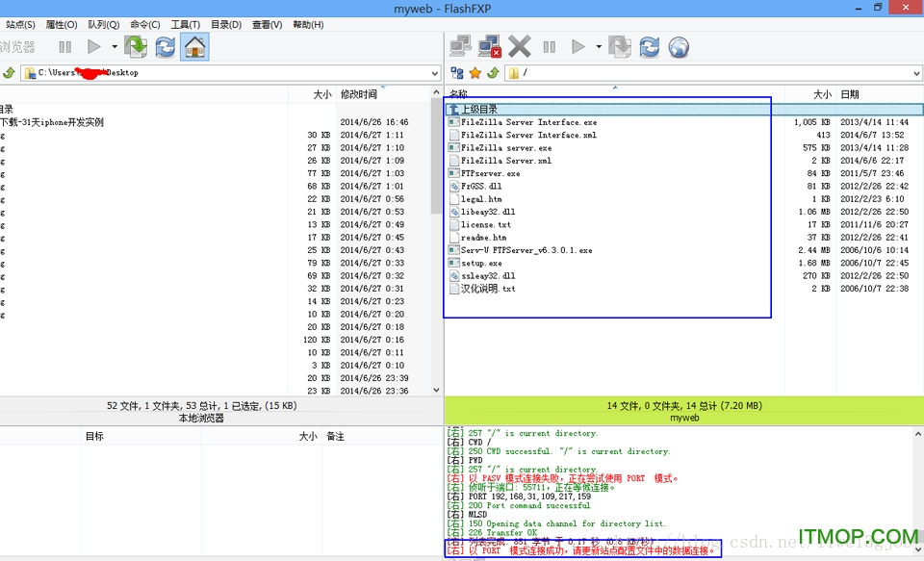Go up one level in local path
This screenshot has width=924, height=561.
coord(9,73)
